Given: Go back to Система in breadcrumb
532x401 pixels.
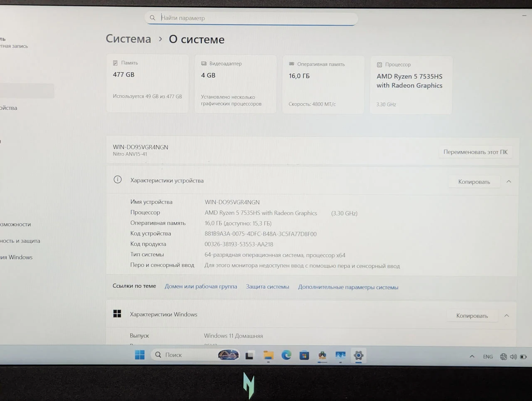Looking at the screenshot, I should (128, 39).
